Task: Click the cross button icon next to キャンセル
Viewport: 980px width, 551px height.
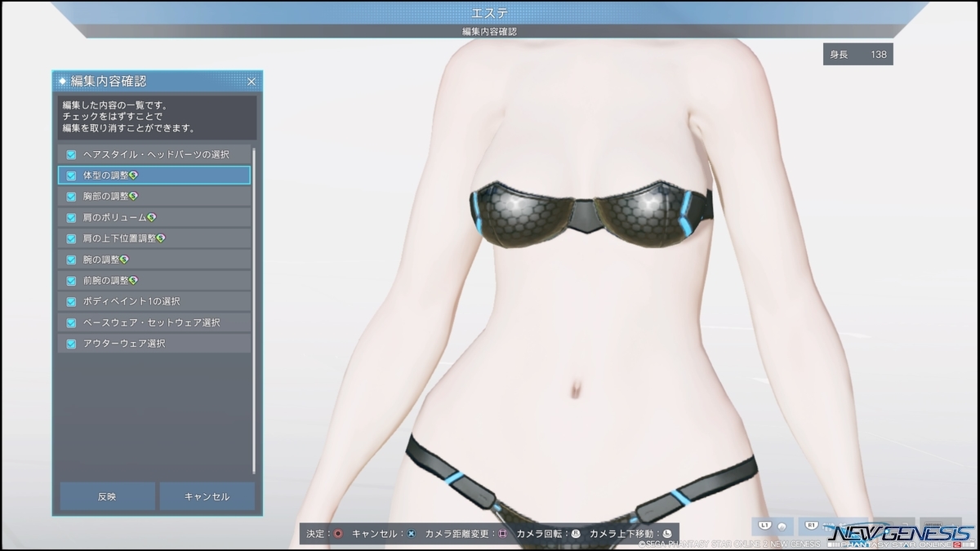Action: click(x=411, y=534)
